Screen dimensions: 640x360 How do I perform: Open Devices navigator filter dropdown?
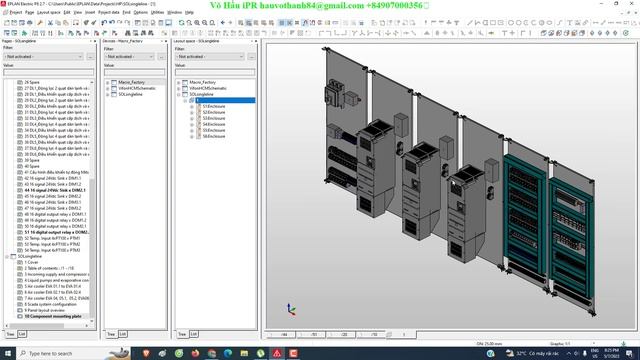129,57
